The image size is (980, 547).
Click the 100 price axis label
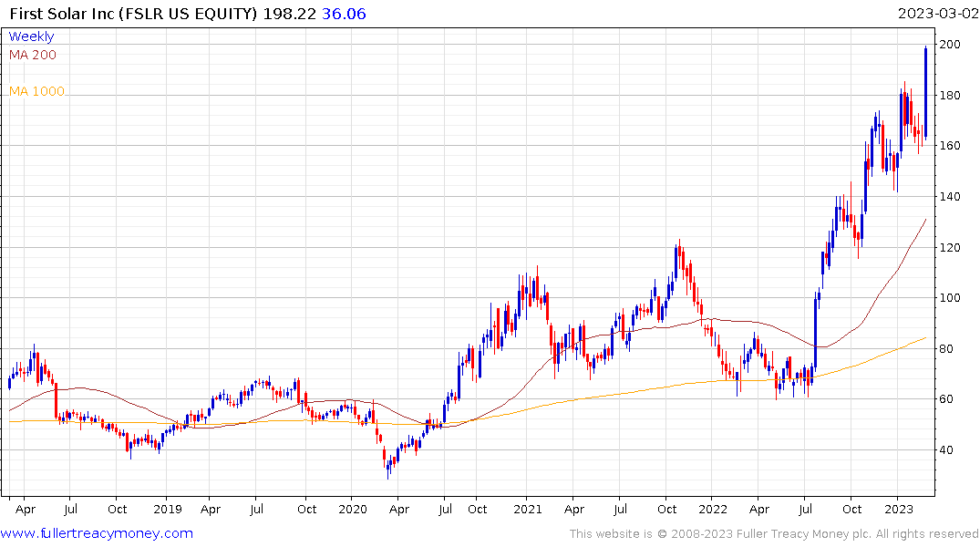950,297
